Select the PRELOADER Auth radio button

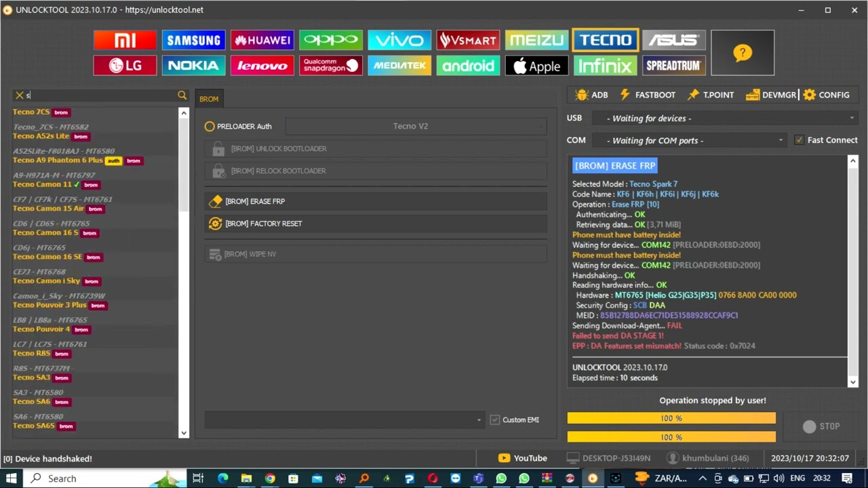(x=210, y=126)
